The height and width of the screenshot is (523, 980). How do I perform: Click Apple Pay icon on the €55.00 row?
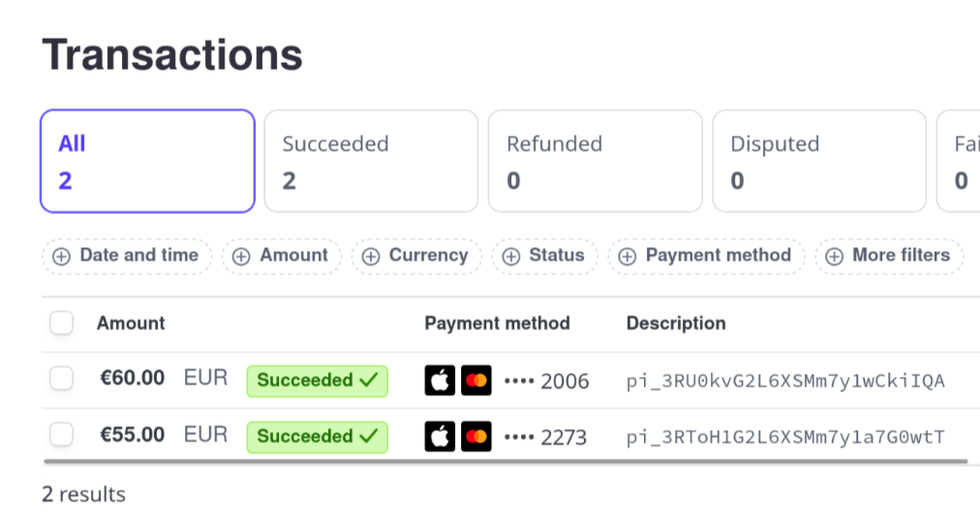440,437
